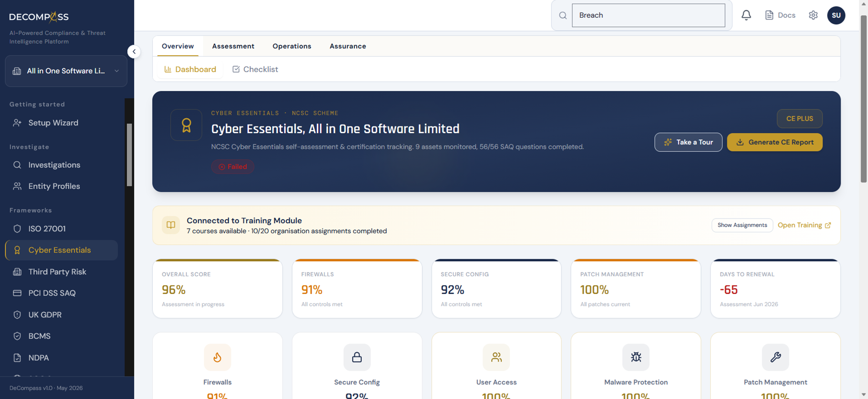
Task: Click the training module book icon
Action: point(171,225)
